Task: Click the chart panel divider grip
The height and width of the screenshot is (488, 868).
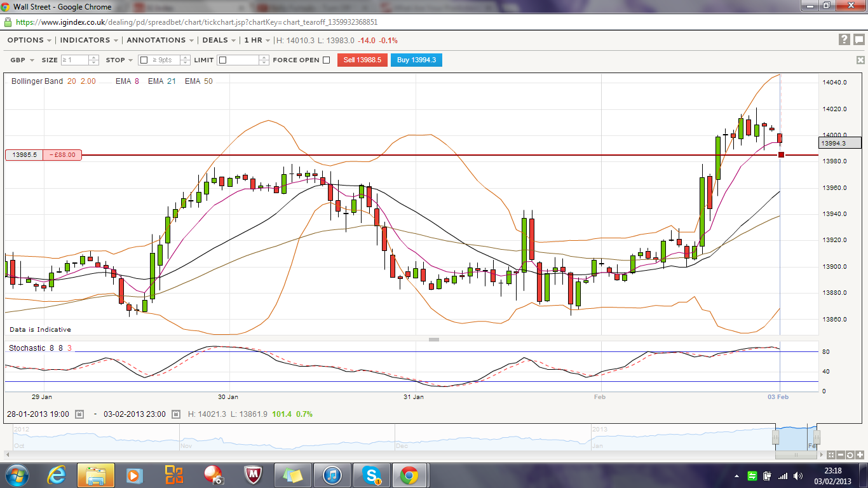Action: (434, 339)
